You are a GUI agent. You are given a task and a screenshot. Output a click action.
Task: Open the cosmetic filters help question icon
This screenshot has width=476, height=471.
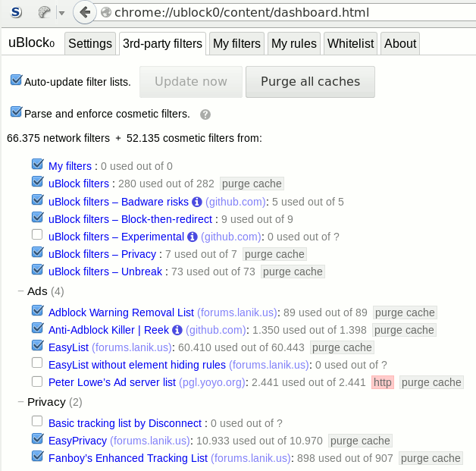(205, 115)
